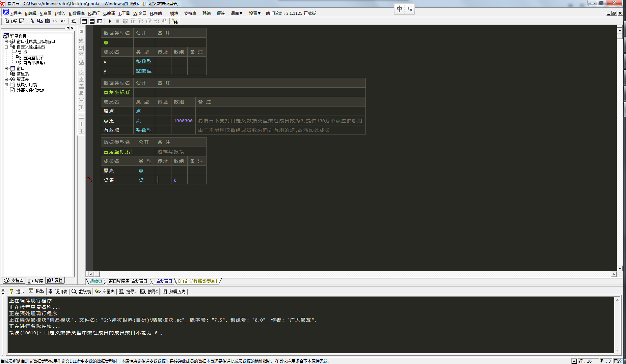
Task: Switch to the 属性 panel tab
Action: pyautogui.click(x=55, y=280)
